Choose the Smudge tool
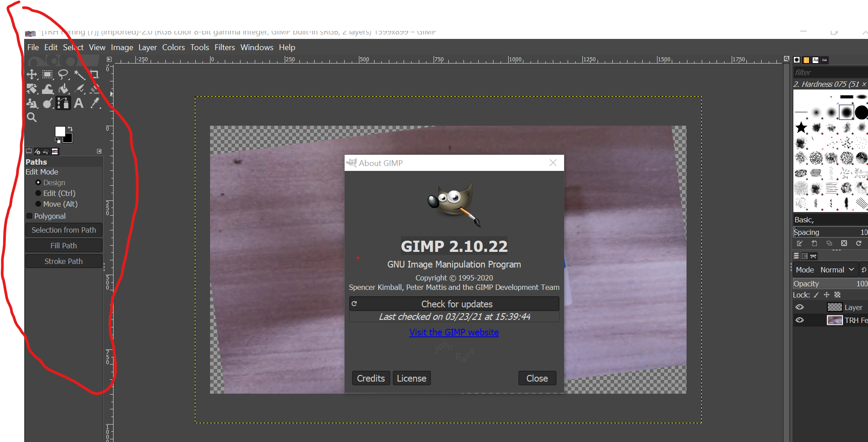Image resolution: width=868 pixels, height=442 pixels. pos(47,103)
